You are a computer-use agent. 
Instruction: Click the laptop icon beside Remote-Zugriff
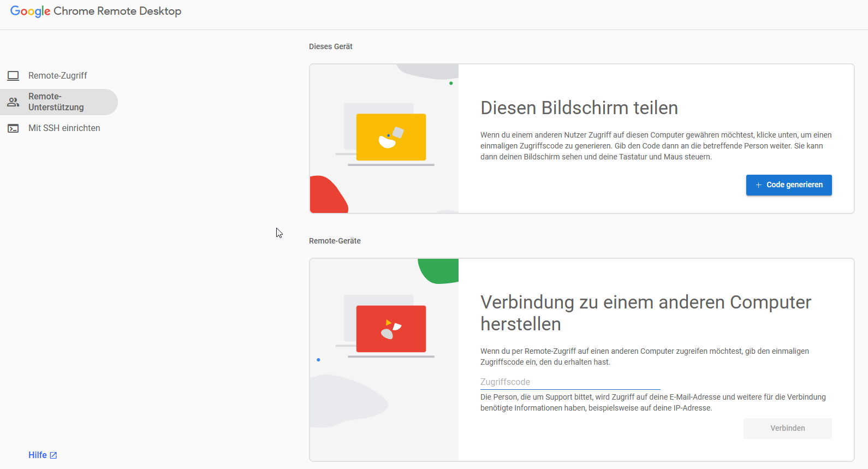[13, 76]
